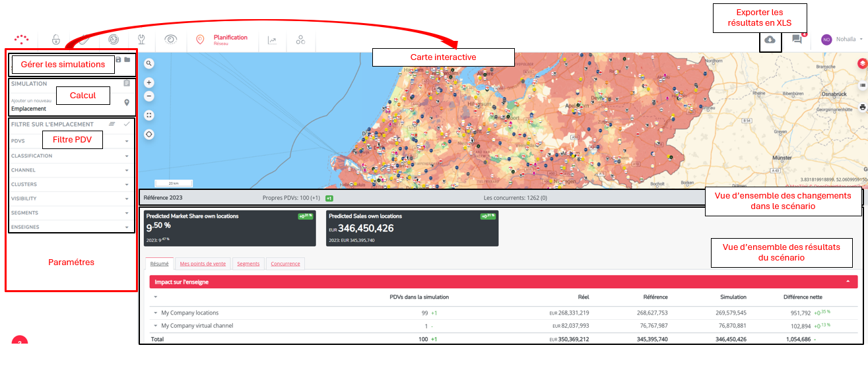Save the simulation with floppy-disk icon

(118, 60)
